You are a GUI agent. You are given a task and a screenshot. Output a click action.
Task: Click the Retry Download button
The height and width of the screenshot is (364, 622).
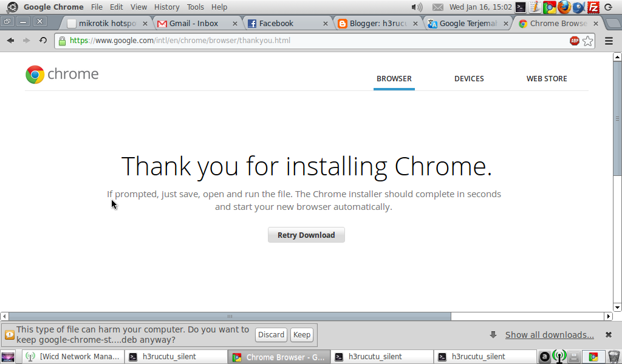click(306, 235)
